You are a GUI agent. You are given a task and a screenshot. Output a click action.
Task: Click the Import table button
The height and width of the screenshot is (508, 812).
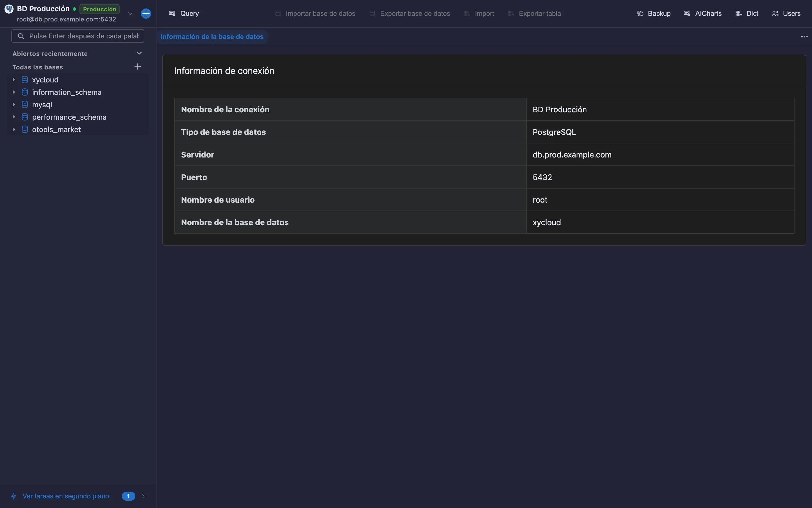click(x=479, y=14)
